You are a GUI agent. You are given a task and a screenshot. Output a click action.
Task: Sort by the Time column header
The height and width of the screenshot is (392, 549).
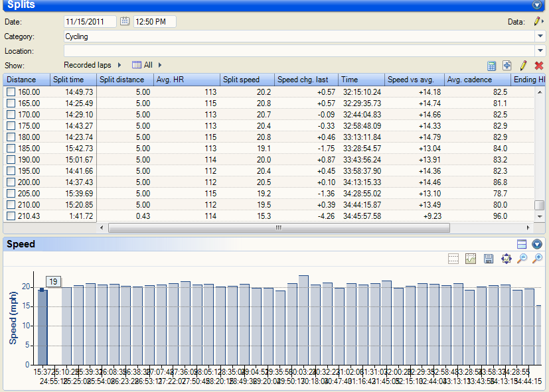361,80
